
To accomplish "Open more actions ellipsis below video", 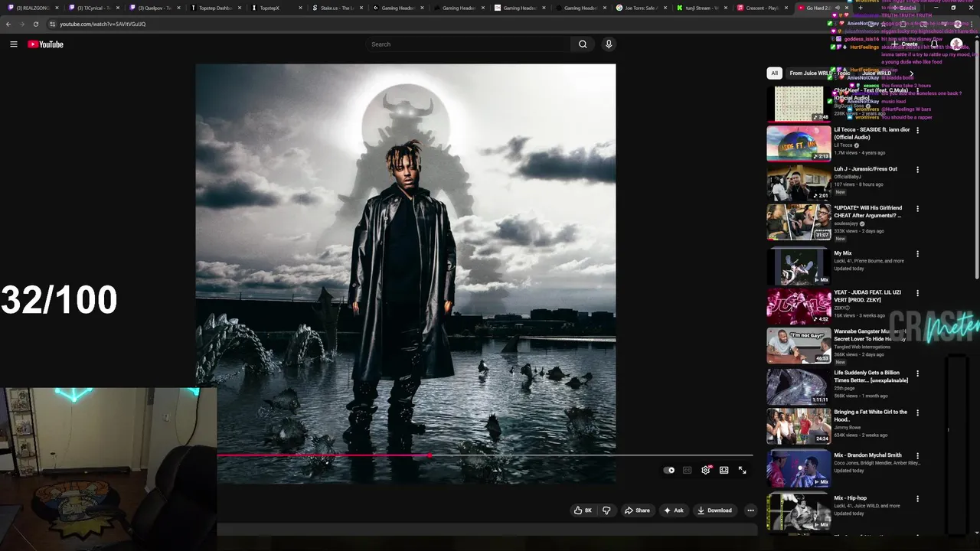I will pyautogui.click(x=750, y=510).
